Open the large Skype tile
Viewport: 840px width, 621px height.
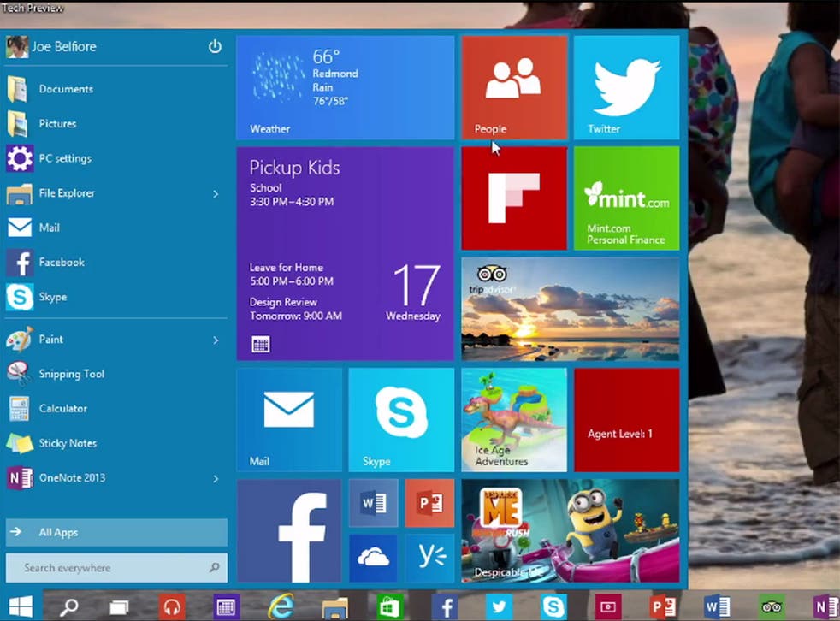401,419
